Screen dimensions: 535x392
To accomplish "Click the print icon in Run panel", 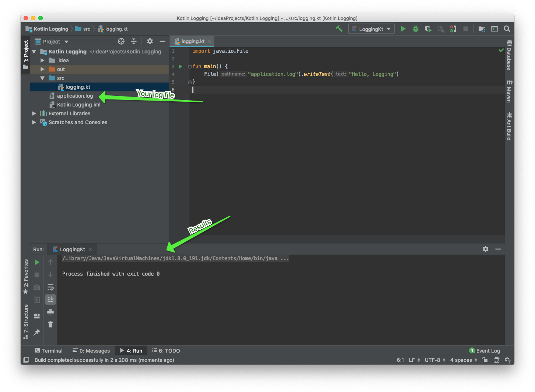I will tap(50, 312).
